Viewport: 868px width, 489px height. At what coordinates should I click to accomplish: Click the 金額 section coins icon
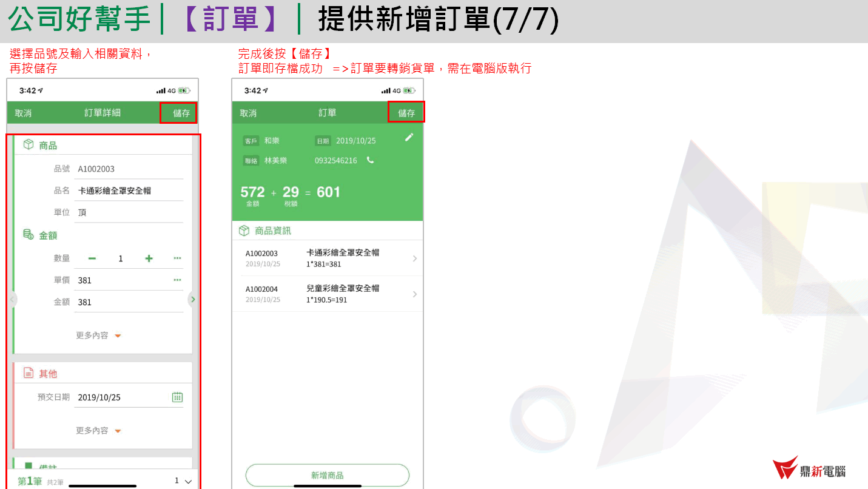(28, 234)
